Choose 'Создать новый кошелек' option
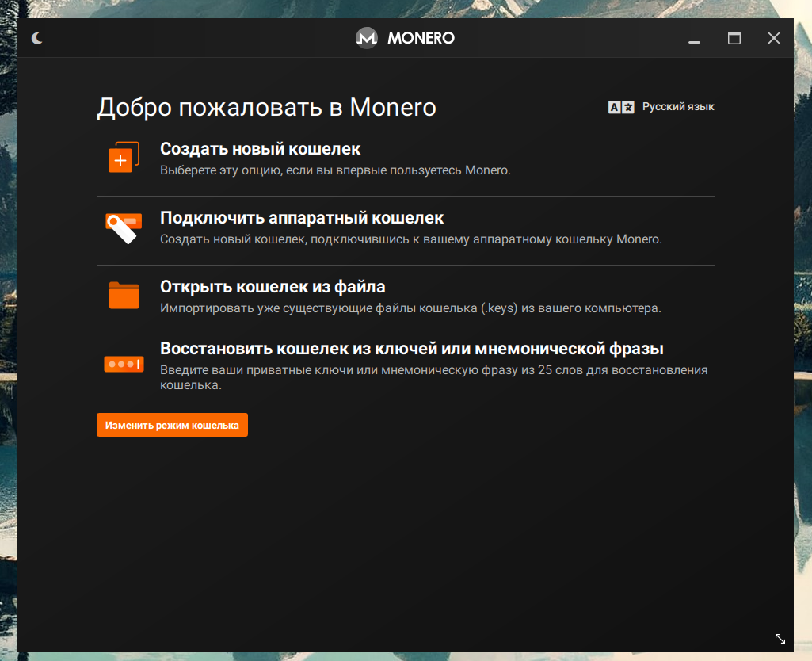The width and height of the screenshot is (812, 661). click(x=261, y=148)
